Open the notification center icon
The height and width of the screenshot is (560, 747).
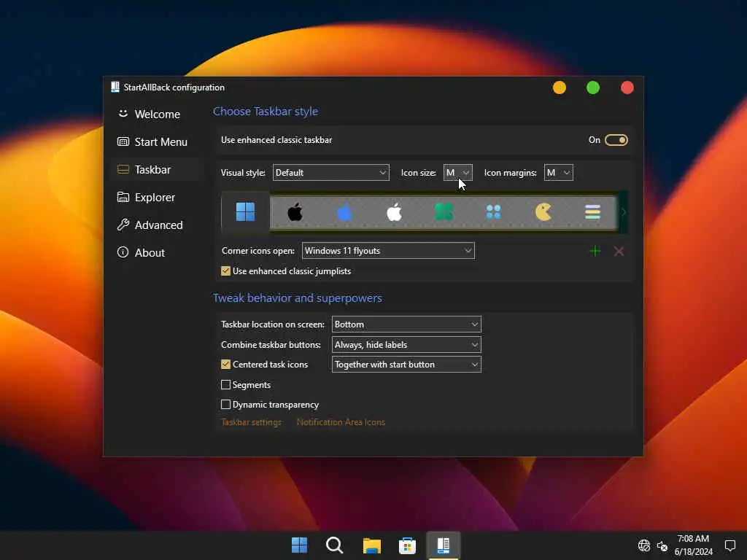[x=729, y=545]
